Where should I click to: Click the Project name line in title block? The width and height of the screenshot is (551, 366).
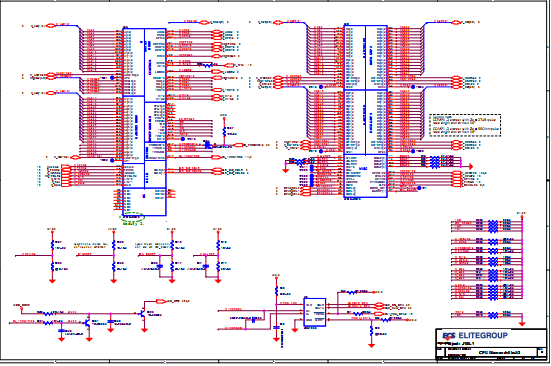click(456, 343)
